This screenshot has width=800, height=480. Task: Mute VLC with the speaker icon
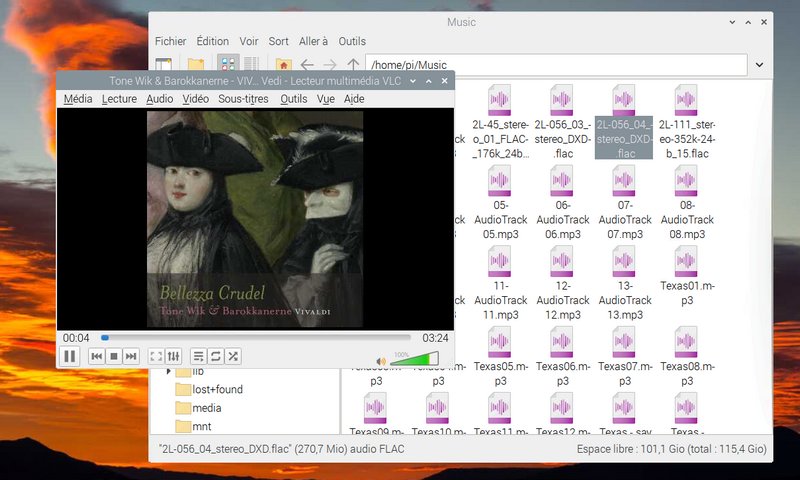pos(381,361)
